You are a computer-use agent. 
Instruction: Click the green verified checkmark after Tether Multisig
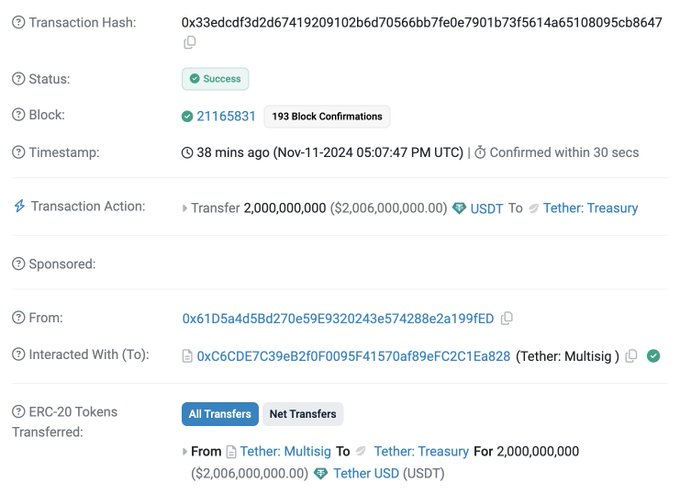point(653,356)
